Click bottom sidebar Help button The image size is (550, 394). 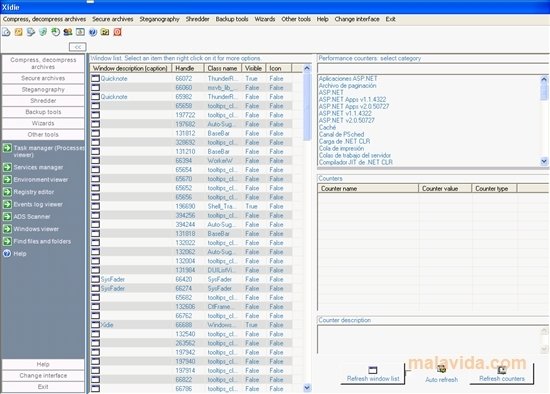pos(43,364)
